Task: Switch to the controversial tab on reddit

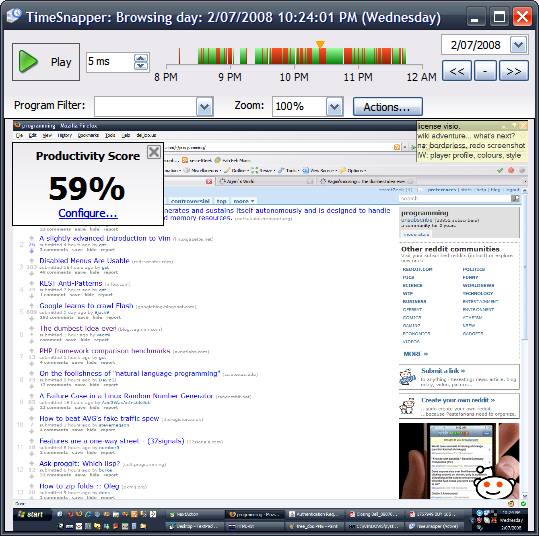Action: pyautogui.click(x=190, y=201)
